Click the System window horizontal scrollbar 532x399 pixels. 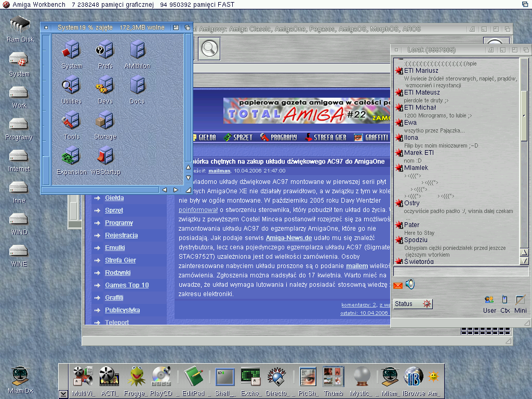tap(100, 190)
